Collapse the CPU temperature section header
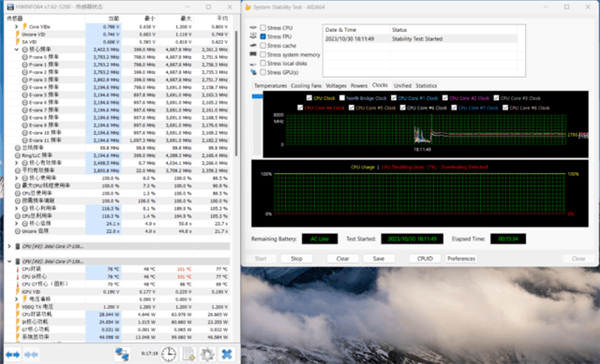 pos(9,261)
